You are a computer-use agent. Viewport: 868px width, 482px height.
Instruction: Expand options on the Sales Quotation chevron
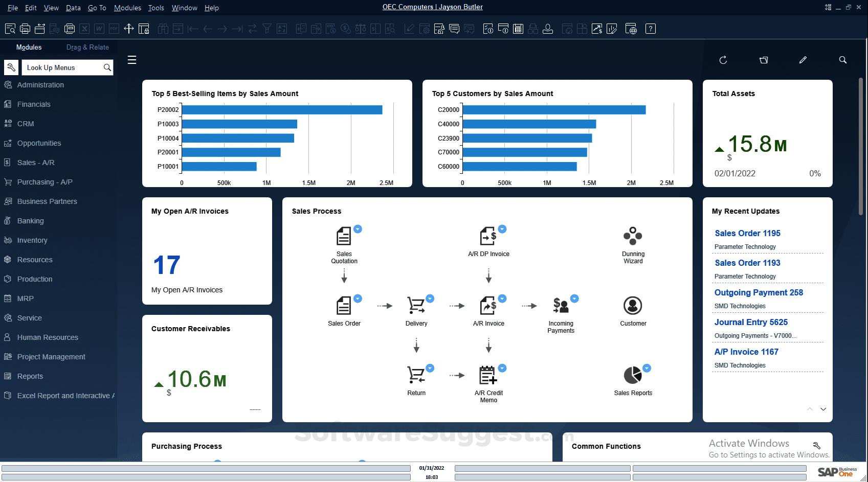coord(358,229)
